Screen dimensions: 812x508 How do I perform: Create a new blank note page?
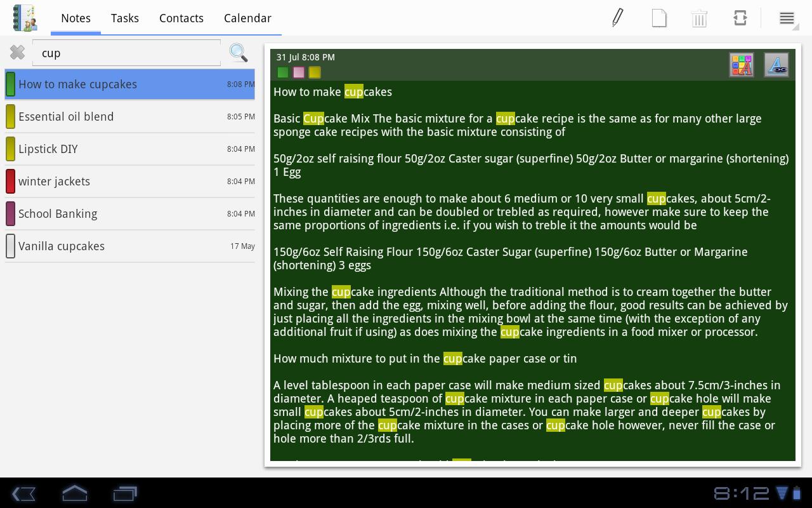[659, 18]
